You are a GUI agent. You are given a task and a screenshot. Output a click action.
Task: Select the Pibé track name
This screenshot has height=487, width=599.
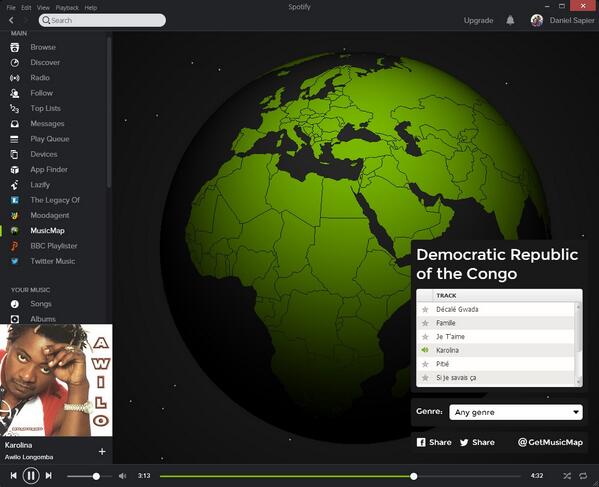[442, 364]
